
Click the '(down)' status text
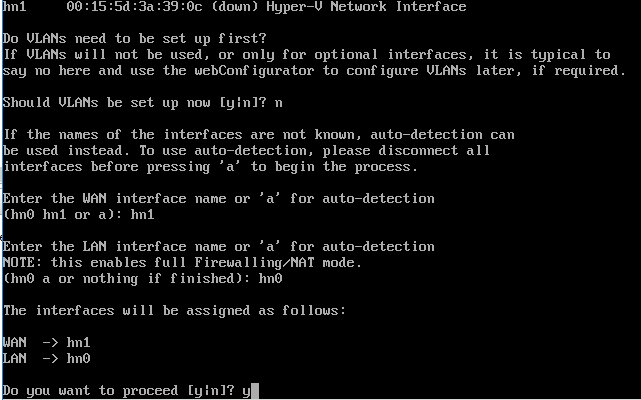pos(235,7)
